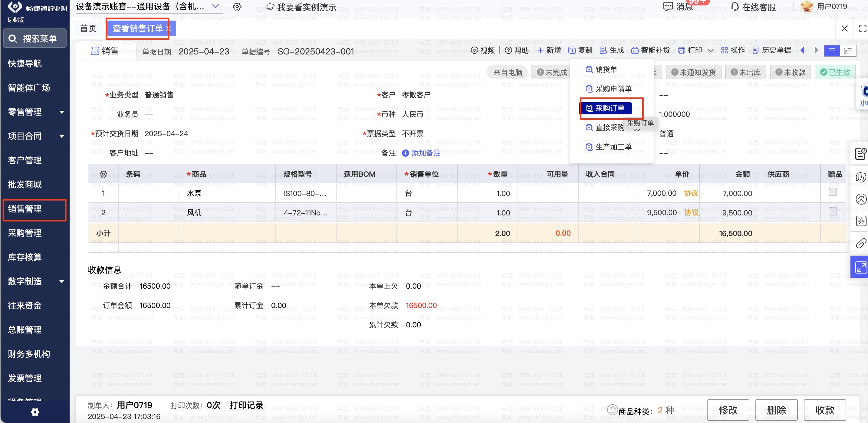This screenshot has width=868, height=423.
Task: Switch to the 首页 tab
Action: coord(88,29)
